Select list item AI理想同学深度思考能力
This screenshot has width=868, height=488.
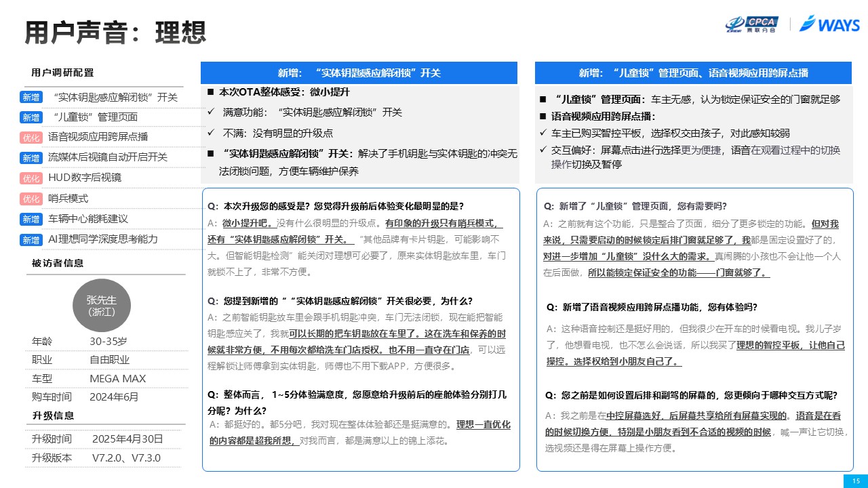pyautogui.click(x=103, y=239)
